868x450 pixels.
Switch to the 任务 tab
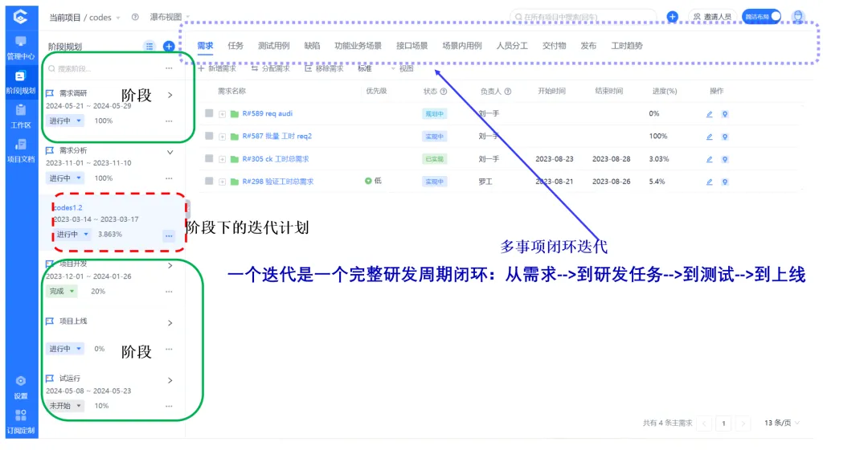(235, 45)
